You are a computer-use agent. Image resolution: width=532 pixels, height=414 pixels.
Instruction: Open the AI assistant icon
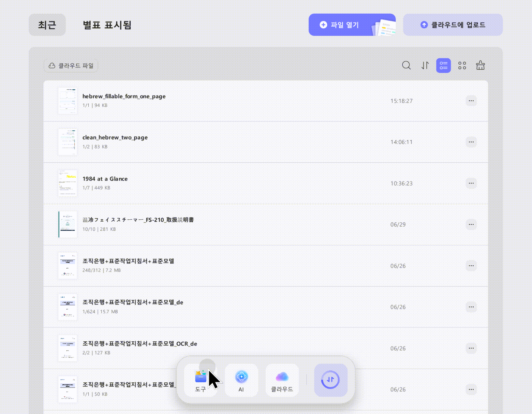coord(241,380)
